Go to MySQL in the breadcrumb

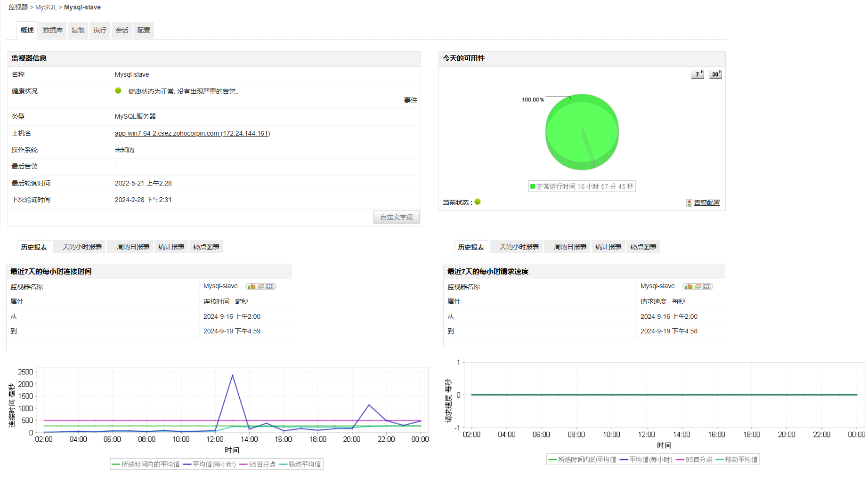[46, 7]
